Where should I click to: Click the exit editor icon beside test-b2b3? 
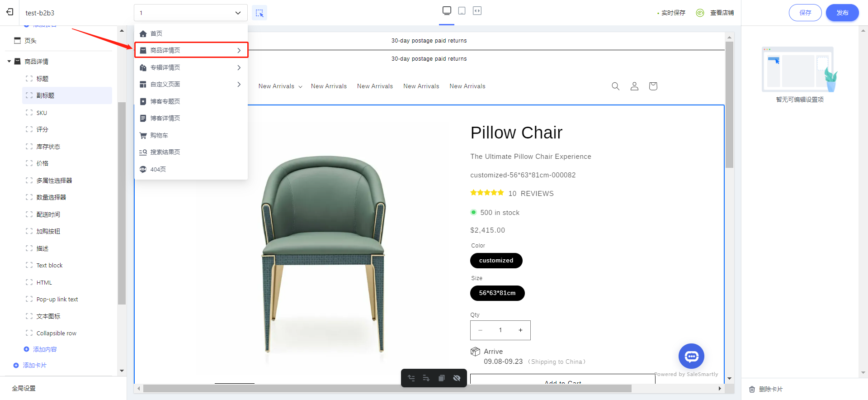[10, 12]
